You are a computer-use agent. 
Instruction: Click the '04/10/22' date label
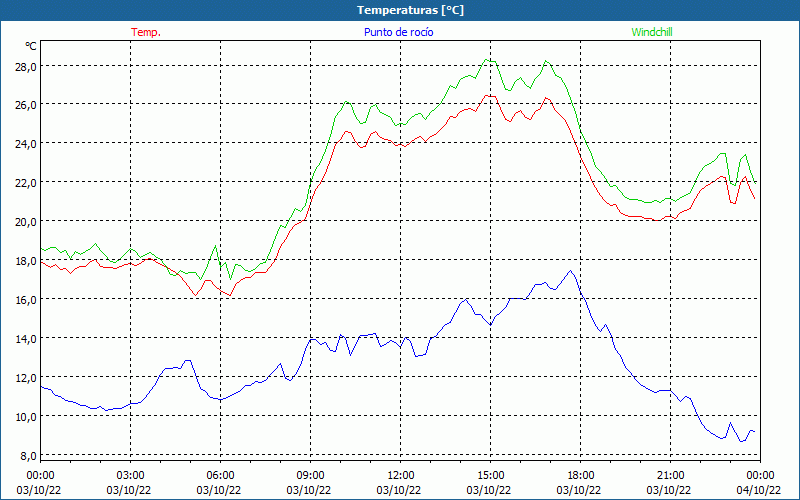(x=758, y=490)
